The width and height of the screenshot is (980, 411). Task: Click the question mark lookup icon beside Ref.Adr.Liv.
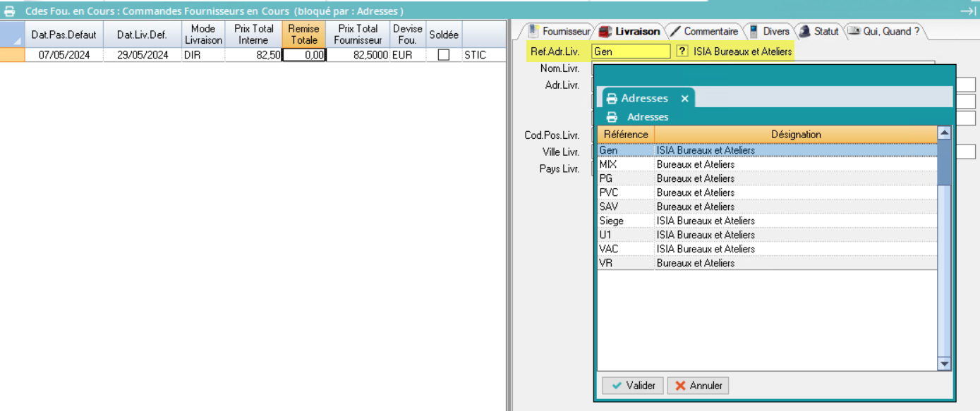tap(682, 51)
